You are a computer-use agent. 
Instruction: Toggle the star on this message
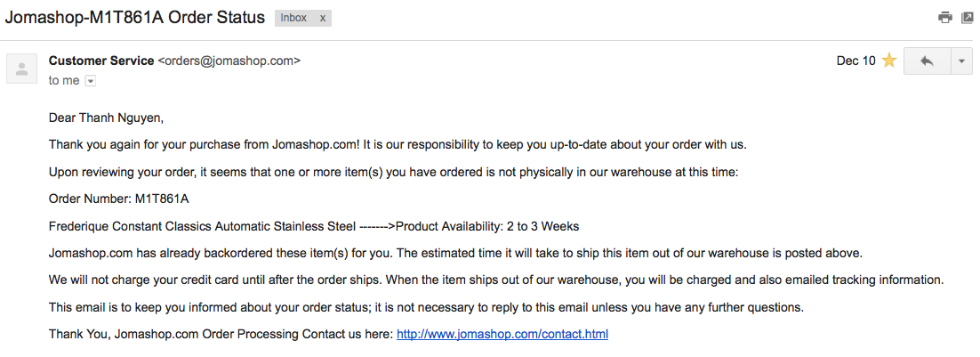[x=888, y=61]
